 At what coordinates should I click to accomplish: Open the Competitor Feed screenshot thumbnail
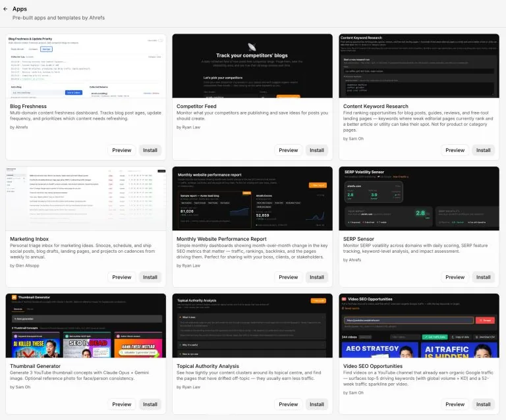(x=252, y=66)
